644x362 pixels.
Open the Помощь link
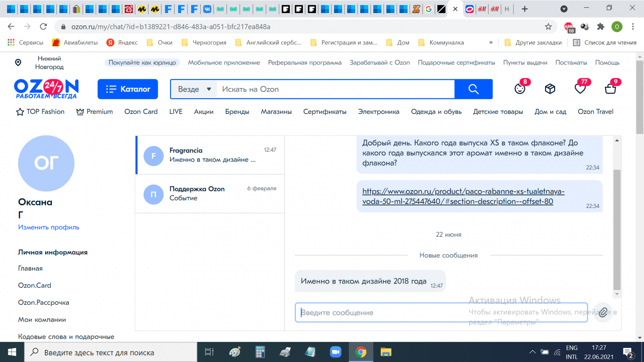(x=607, y=63)
